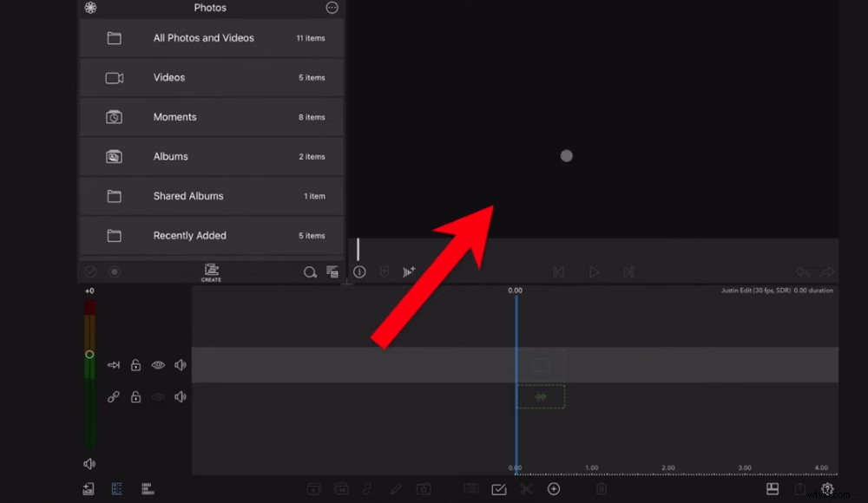Switch to the dual timeline view tab
The width and height of the screenshot is (868, 503).
pyautogui.click(x=148, y=488)
